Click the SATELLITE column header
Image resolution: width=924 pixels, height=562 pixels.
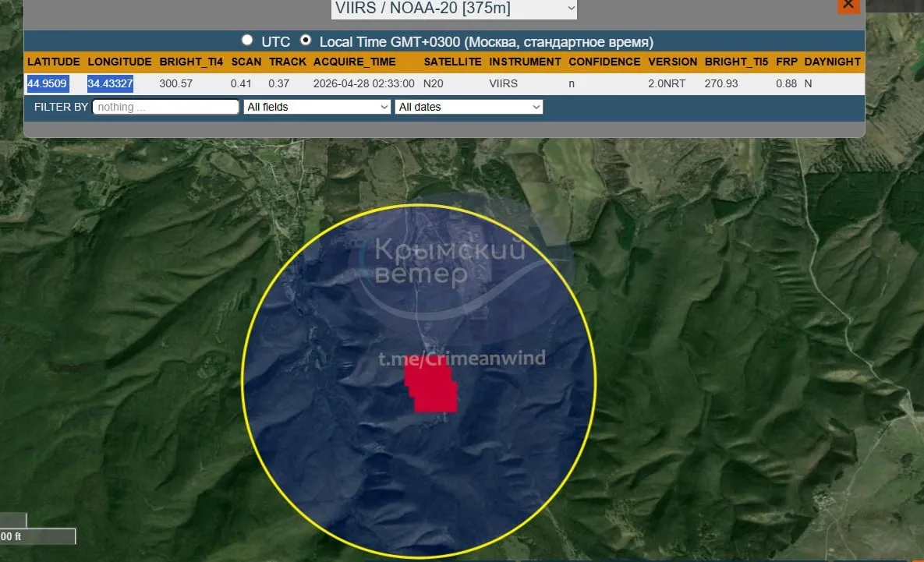click(452, 62)
